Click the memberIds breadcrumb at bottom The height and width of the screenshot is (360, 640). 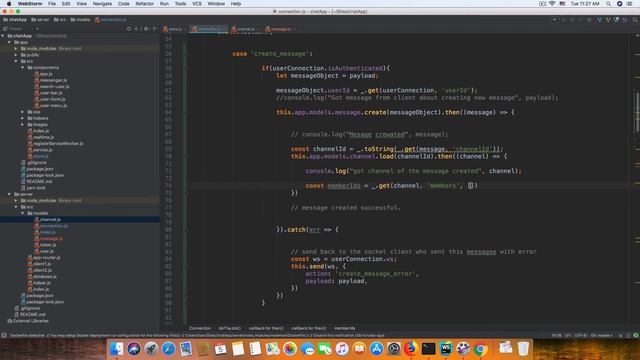click(x=344, y=328)
